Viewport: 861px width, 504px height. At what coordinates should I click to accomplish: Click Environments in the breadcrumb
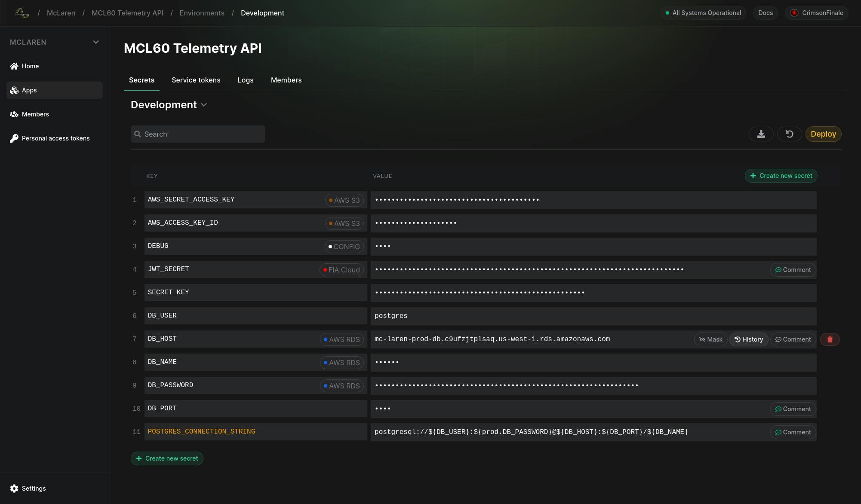click(202, 13)
